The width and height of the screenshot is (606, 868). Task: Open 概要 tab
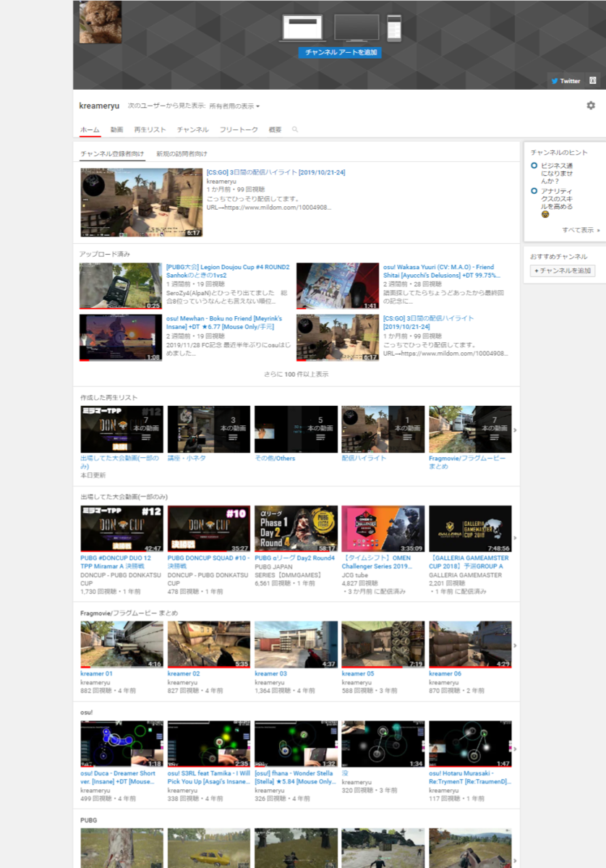(x=275, y=129)
